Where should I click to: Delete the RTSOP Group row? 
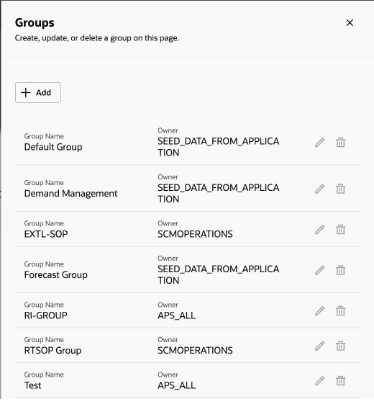click(340, 346)
